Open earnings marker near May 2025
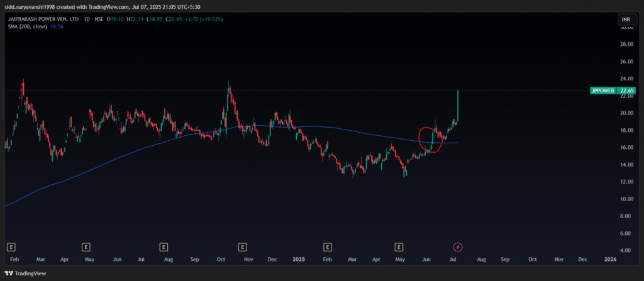This screenshot has width=644, height=281. [398, 247]
